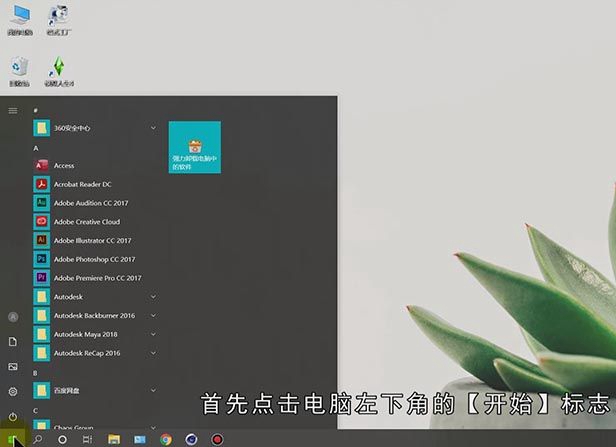Expand Chaos Group folder chevron

pos(153,427)
